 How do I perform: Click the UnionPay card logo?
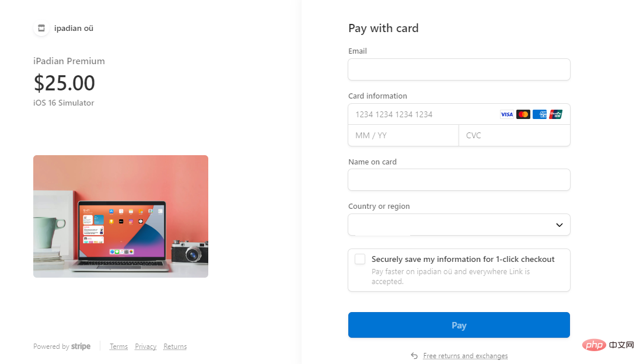coord(555,114)
